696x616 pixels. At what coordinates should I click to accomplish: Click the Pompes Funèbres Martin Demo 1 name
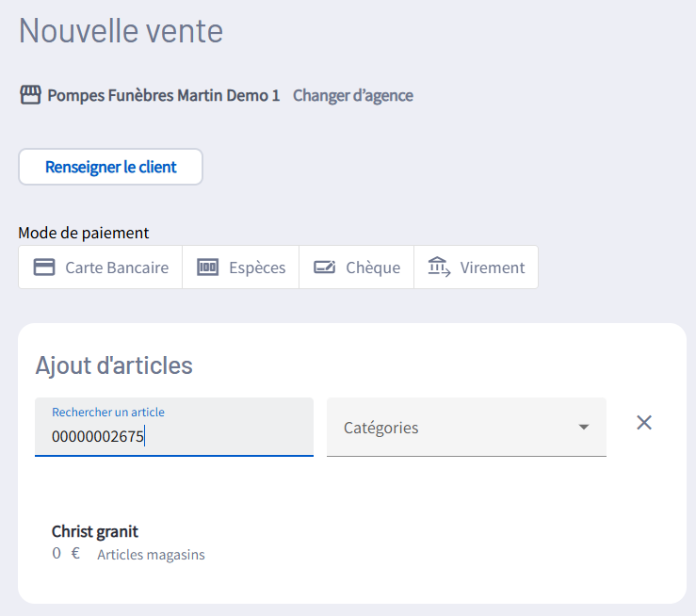pyautogui.click(x=164, y=95)
